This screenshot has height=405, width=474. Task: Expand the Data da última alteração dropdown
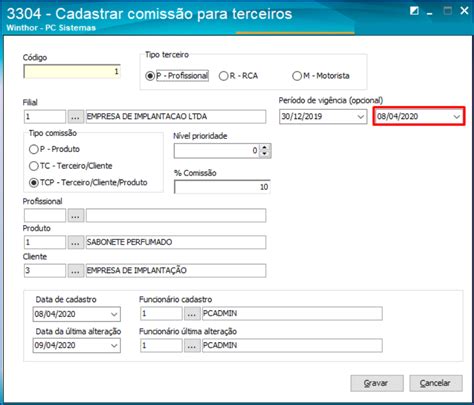tap(114, 346)
